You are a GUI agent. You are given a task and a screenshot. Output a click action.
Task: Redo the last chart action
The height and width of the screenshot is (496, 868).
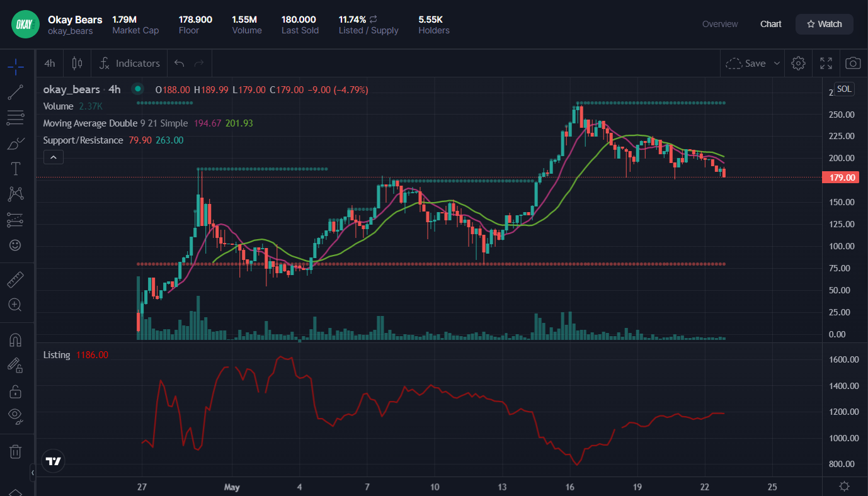(199, 63)
